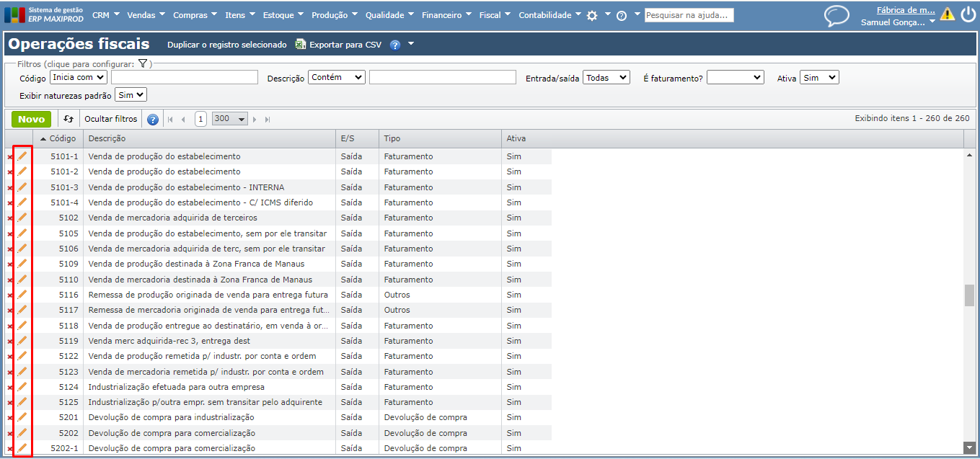
Task: Open Estoque menu
Action: [x=283, y=15]
